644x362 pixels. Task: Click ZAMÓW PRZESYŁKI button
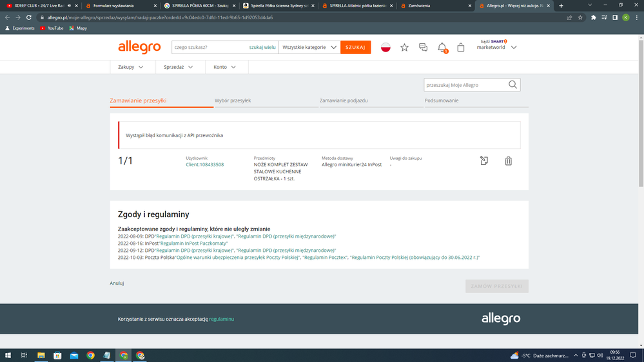pos(496,286)
